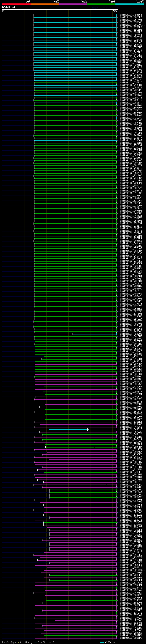The width and height of the screenshot is (146, 644).
Task: Click the UniRef100_B9S965 label
Action: click(131, 22)
